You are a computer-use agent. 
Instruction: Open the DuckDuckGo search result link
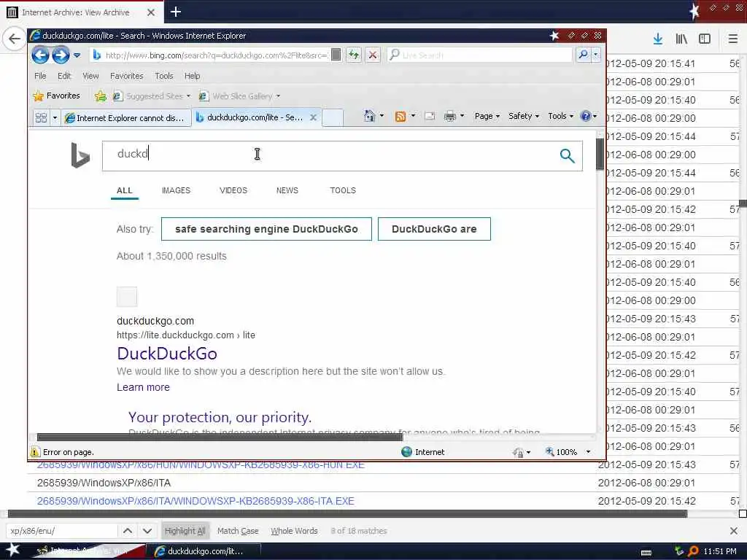(167, 354)
